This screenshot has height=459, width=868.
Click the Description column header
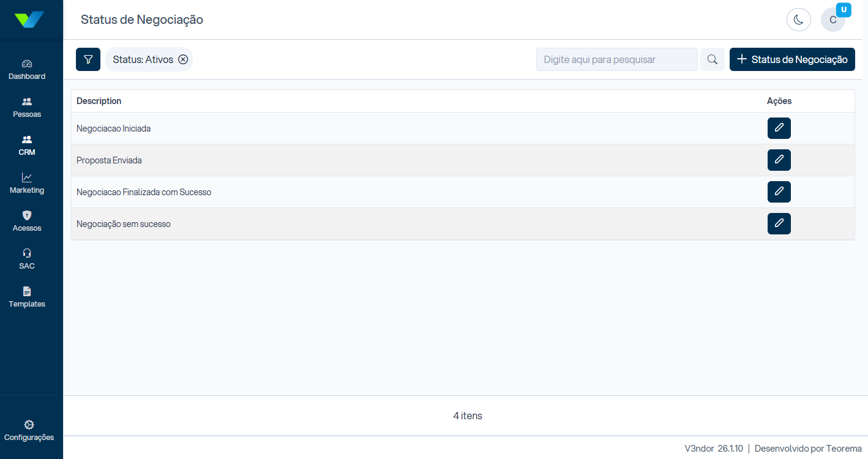pyautogui.click(x=99, y=101)
